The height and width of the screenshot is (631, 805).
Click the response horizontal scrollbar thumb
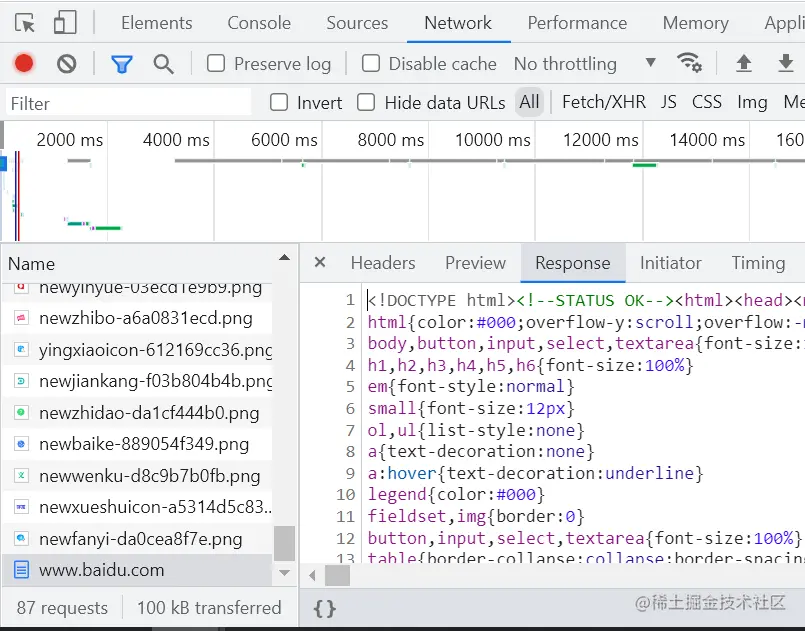(337, 576)
